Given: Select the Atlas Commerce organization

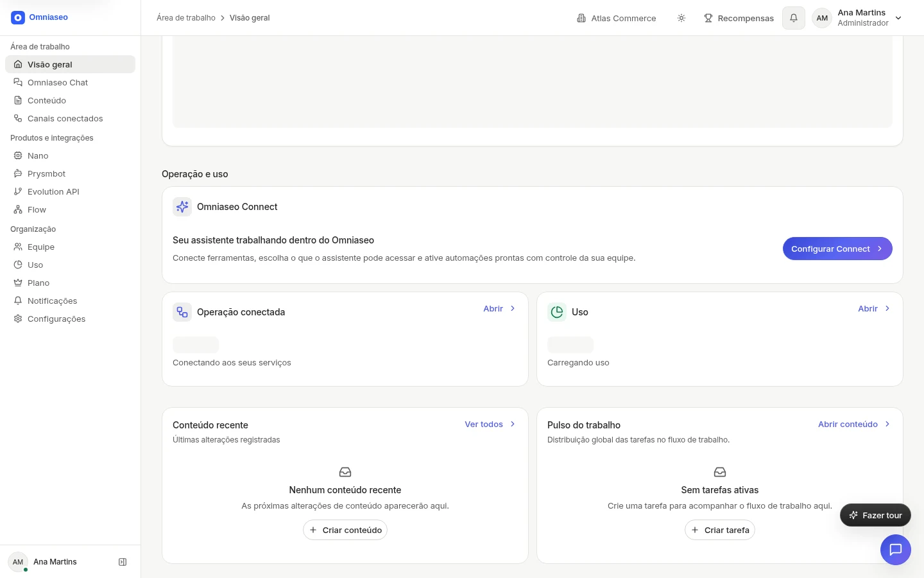Looking at the screenshot, I should click(x=617, y=18).
